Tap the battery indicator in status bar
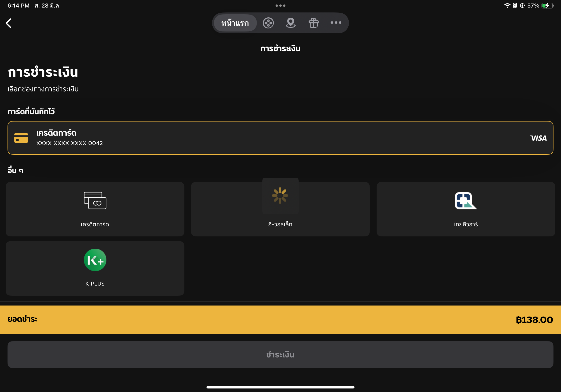The width and height of the screenshot is (561, 392). [547, 6]
